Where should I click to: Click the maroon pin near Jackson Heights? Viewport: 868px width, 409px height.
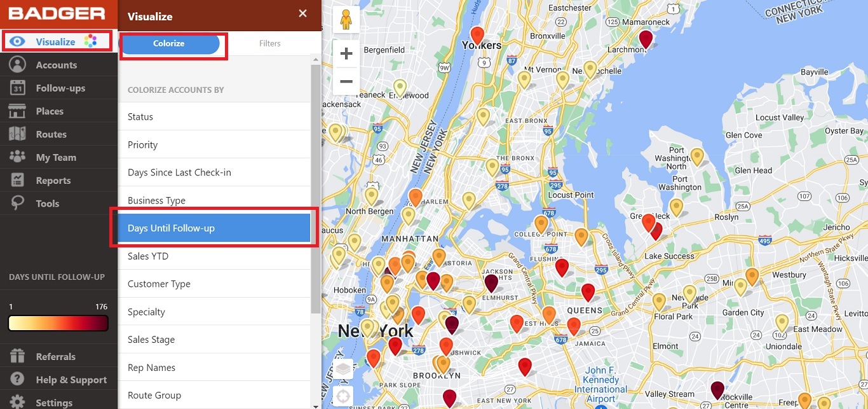click(491, 284)
